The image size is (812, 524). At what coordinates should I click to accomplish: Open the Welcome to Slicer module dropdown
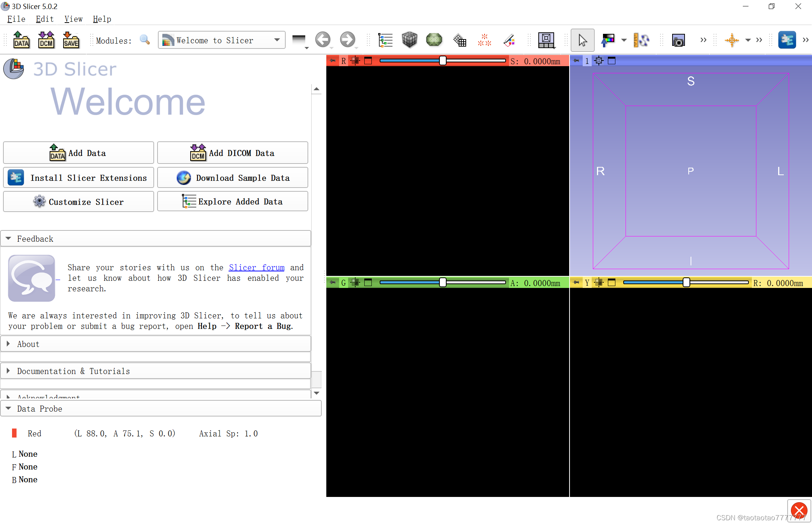[x=221, y=40]
